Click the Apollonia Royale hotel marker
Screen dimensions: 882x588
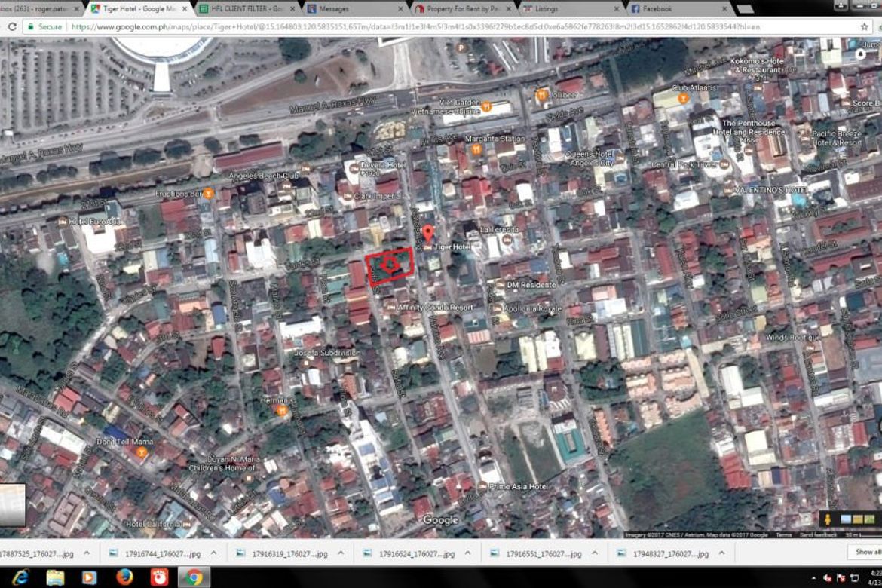click(497, 308)
